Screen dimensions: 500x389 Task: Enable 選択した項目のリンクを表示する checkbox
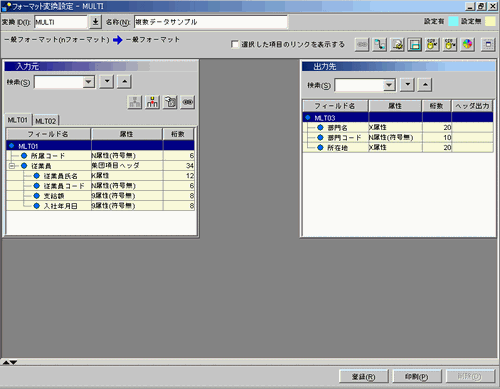[235, 44]
